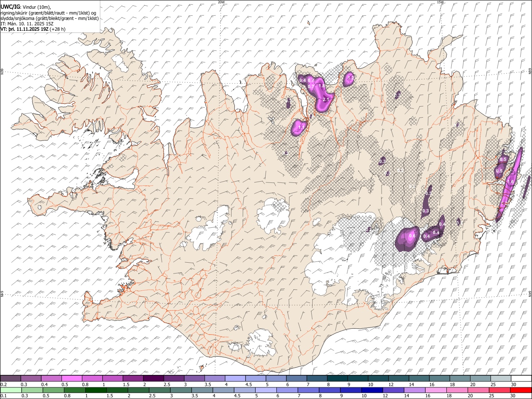
Task: Click the 30 label on the lower color scale
Action: click(513, 396)
